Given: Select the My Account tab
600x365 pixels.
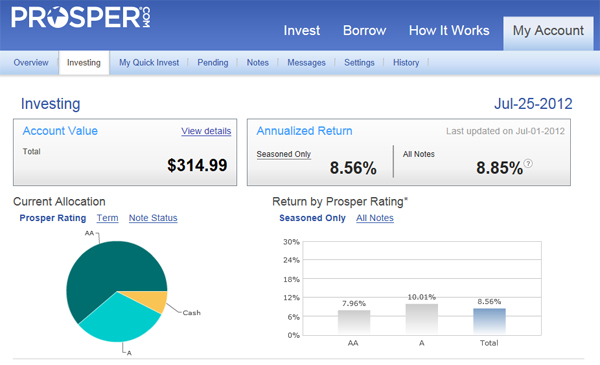Looking at the screenshot, I should [x=548, y=33].
